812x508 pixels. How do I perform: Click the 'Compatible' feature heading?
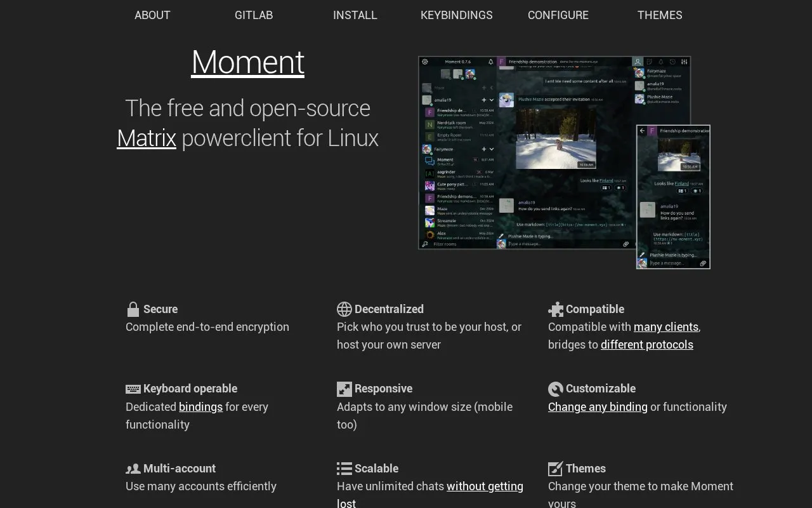[x=595, y=309]
